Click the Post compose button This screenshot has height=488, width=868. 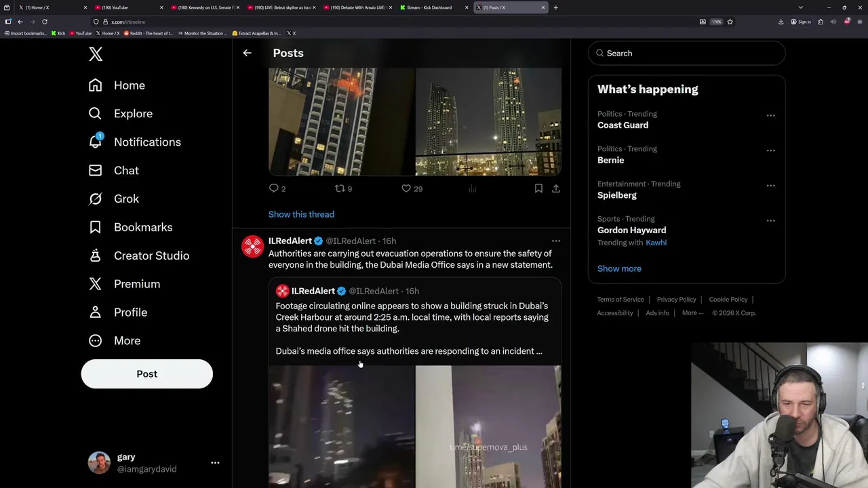coord(147,374)
